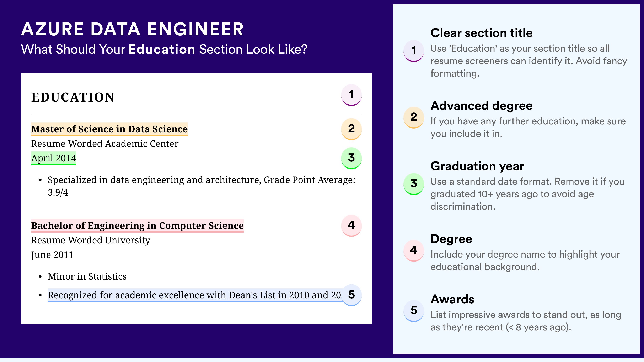Viewport: 644px width, 362px height.
Task: Click badge 4 beside the 'Degree' tip
Action: (414, 250)
